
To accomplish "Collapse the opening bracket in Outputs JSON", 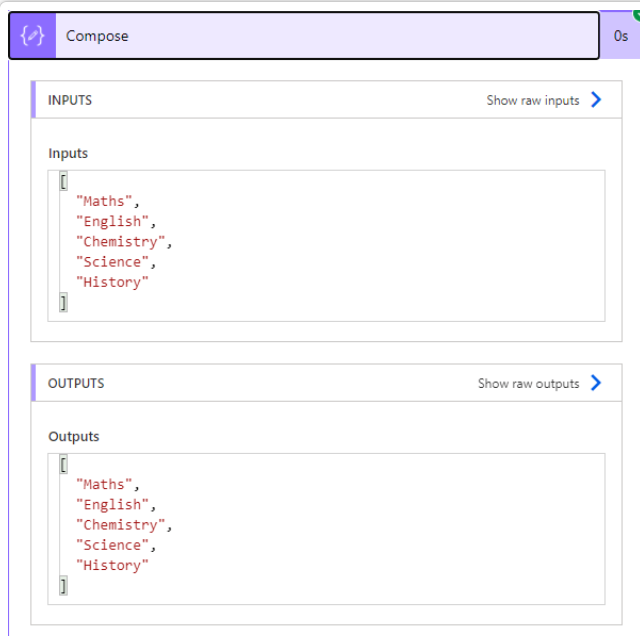I will click(x=63, y=465).
